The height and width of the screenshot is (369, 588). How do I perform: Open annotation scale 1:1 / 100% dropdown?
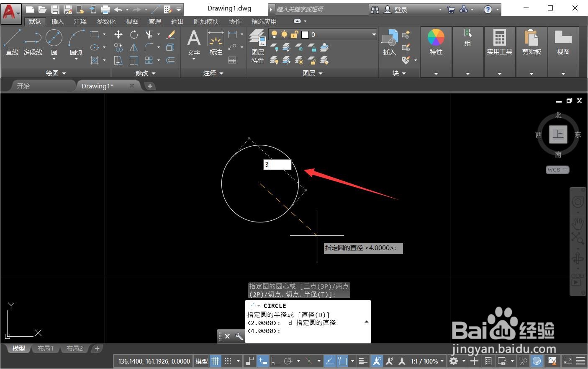point(427,361)
